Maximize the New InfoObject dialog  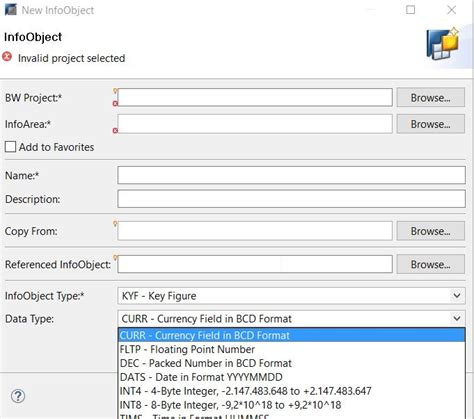coord(411,10)
